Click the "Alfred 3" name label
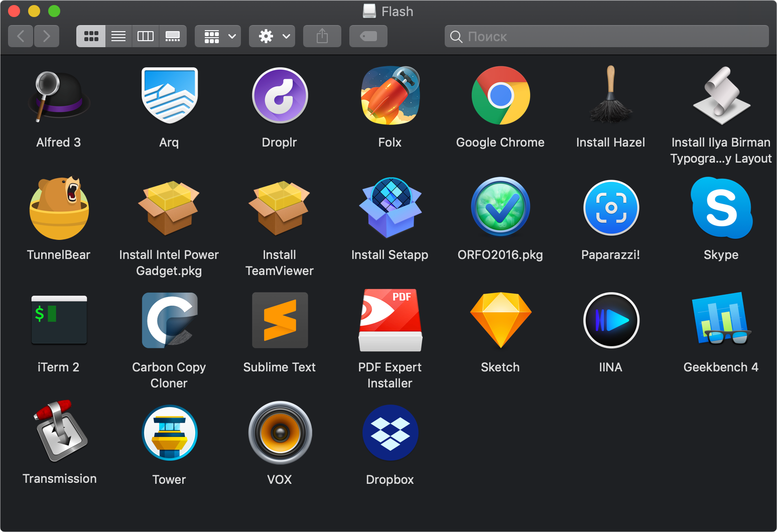 click(59, 143)
